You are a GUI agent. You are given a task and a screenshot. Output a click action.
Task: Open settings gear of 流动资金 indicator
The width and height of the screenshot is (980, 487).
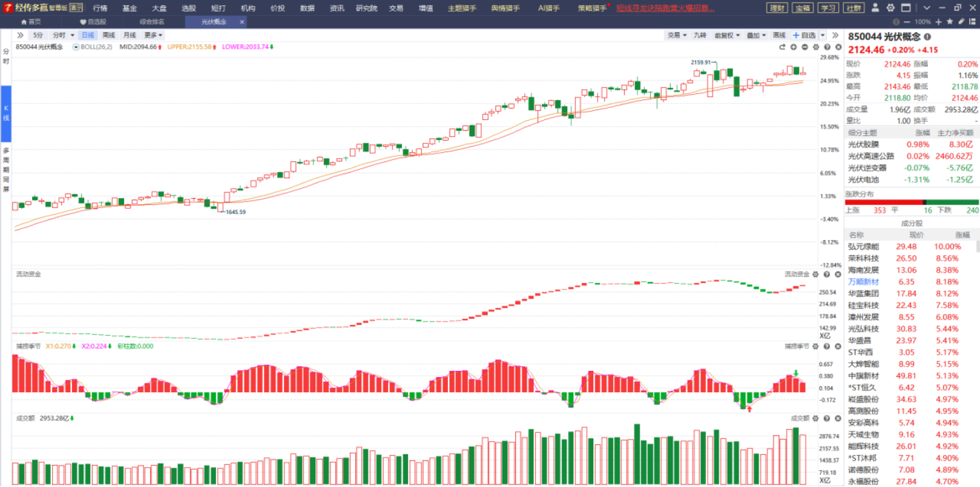click(815, 274)
